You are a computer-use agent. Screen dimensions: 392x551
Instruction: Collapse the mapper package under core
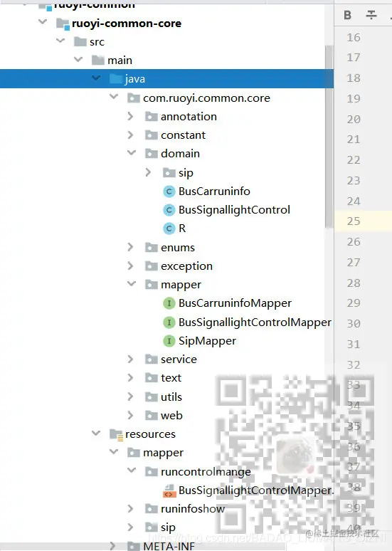132,283
